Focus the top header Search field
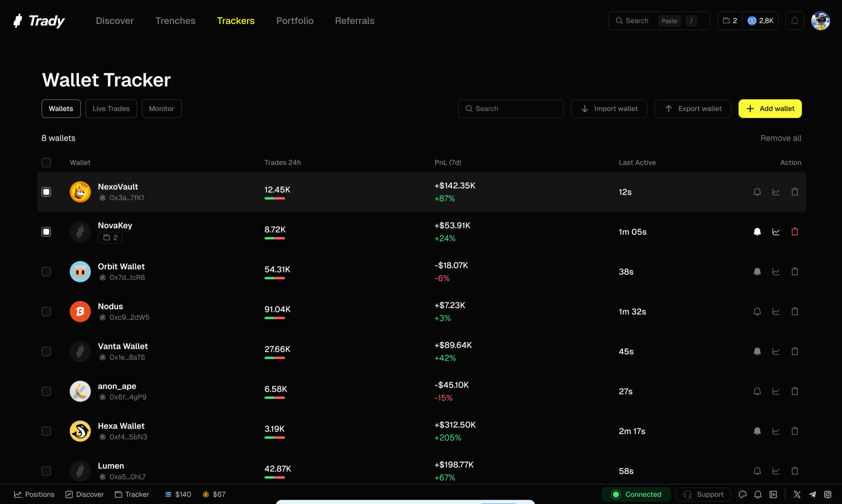The width and height of the screenshot is (842, 504). click(x=659, y=21)
